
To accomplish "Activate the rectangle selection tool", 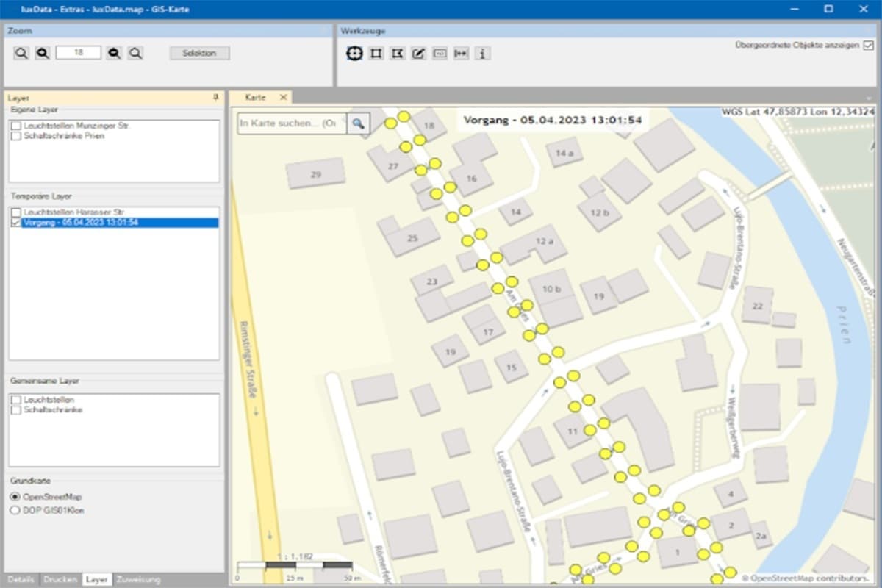I will [375, 53].
